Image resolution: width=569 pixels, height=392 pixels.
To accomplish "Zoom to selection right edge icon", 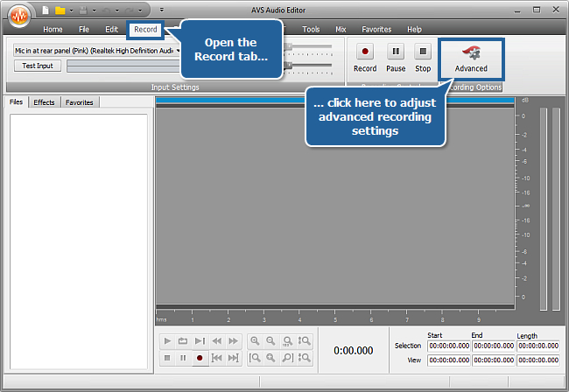I will tap(287, 358).
